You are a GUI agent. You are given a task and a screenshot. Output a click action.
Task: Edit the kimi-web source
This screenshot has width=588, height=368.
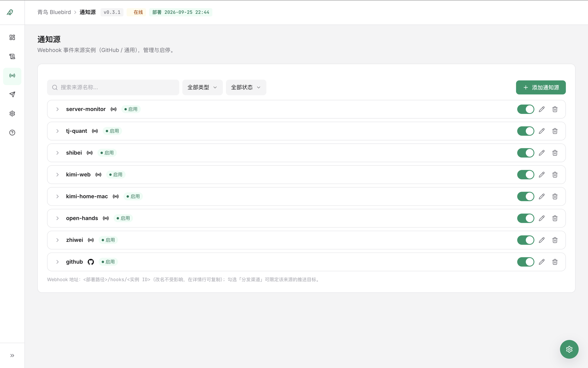click(x=542, y=175)
